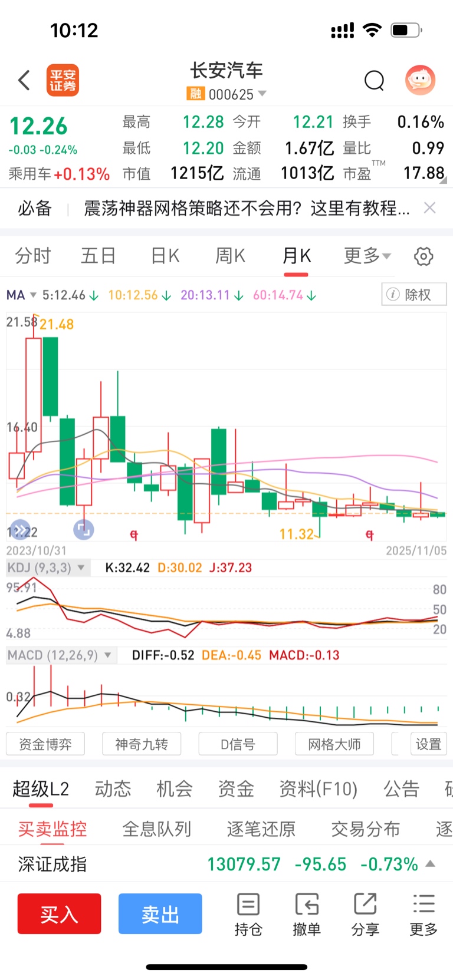
Task: Tap the KDJ K:32.42 reading
Action: click(x=127, y=568)
